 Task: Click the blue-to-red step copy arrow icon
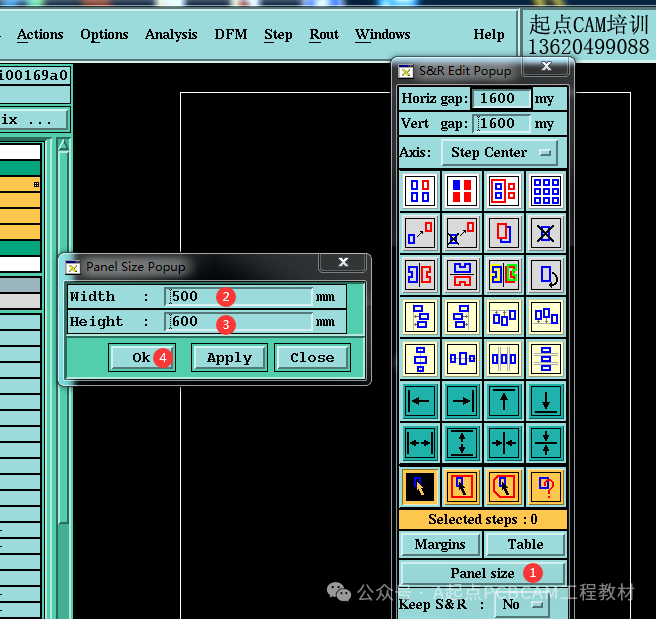(x=420, y=233)
